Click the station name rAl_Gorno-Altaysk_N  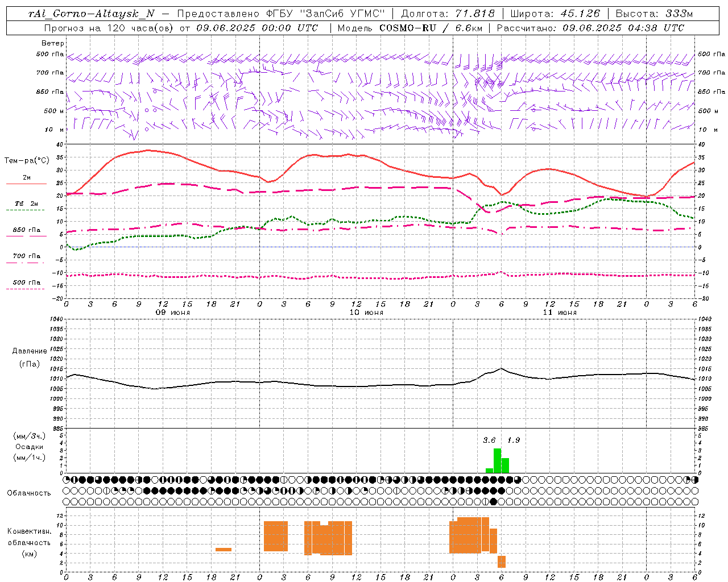tap(92, 14)
